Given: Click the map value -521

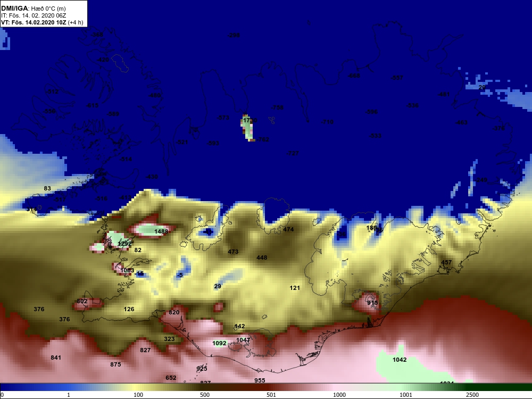Looking at the screenshot, I should [x=182, y=142].
